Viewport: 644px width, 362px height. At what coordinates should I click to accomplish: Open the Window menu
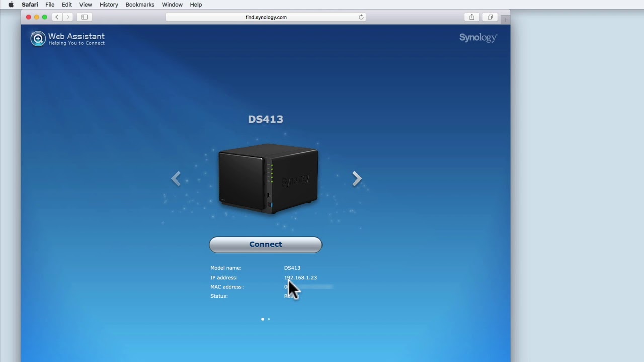(172, 5)
